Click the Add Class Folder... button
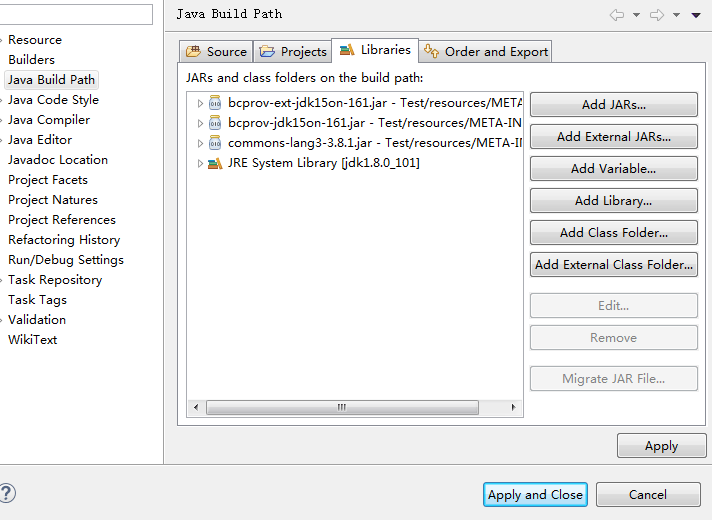Image resolution: width=712 pixels, height=520 pixels. [x=613, y=233]
